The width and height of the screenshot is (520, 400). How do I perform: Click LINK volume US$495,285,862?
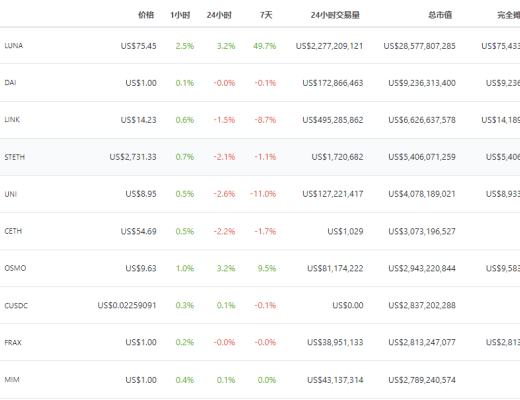[x=333, y=120]
